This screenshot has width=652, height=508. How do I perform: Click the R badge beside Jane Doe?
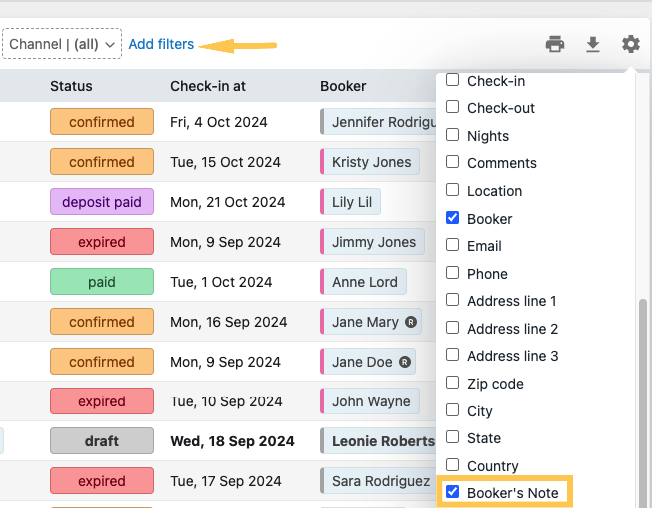click(405, 362)
